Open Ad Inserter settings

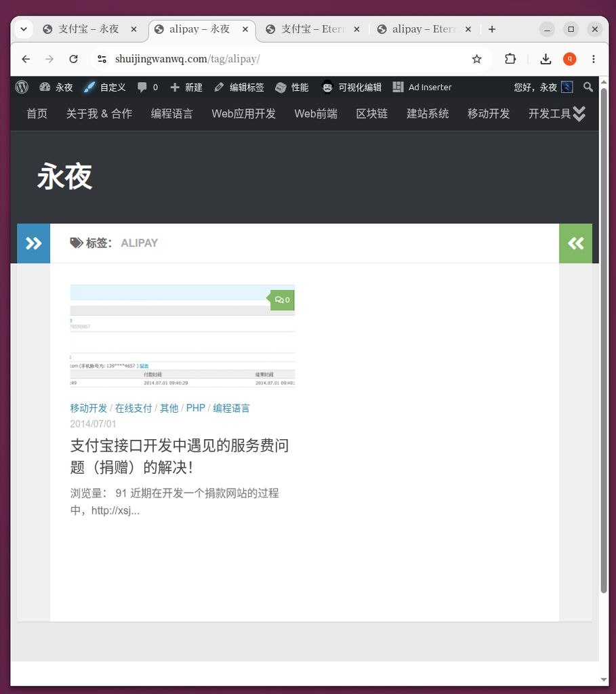422,87
